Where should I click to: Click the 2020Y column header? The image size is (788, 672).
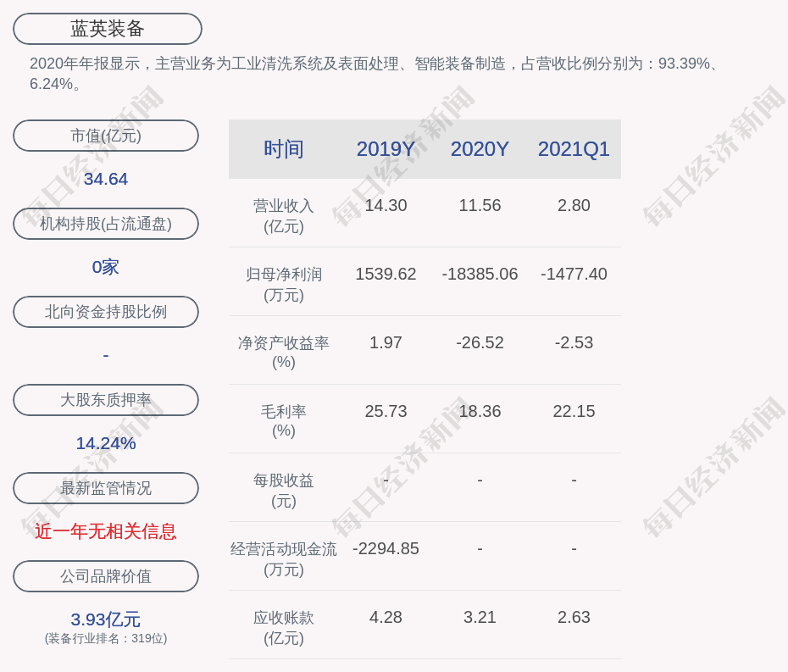click(x=480, y=149)
